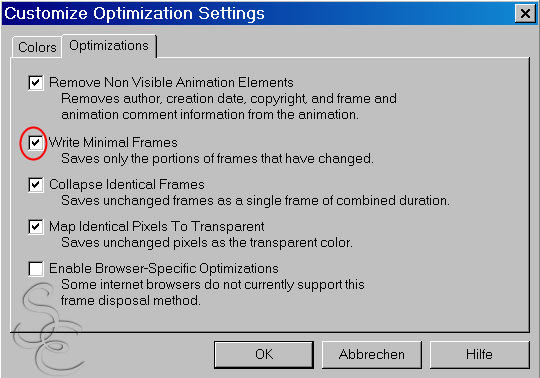This screenshot has width=540, height=378.
Task: Click the Map Identical Pixels To Transparent label
Action: click(x=157, y=227)
